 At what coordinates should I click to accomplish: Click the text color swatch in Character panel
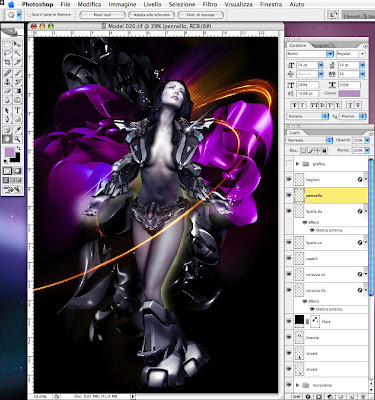(349, 93)
